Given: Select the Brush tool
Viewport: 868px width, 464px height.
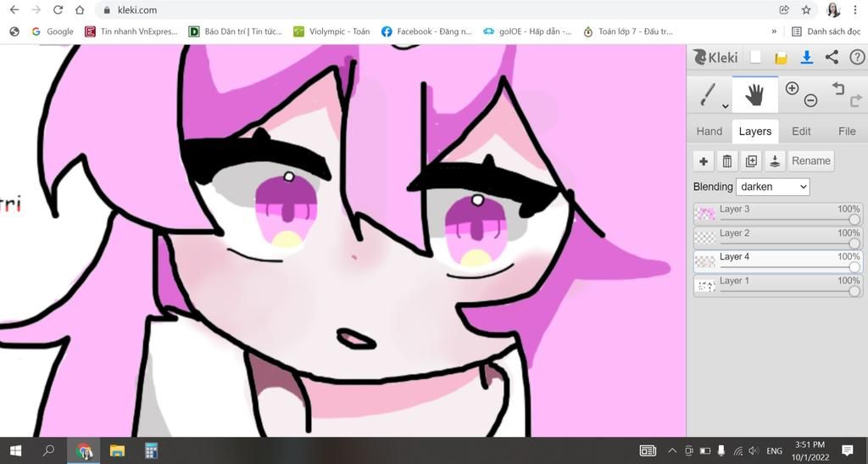Looking at the screenshot, I should pyautogui.click(x=707, y=94).
